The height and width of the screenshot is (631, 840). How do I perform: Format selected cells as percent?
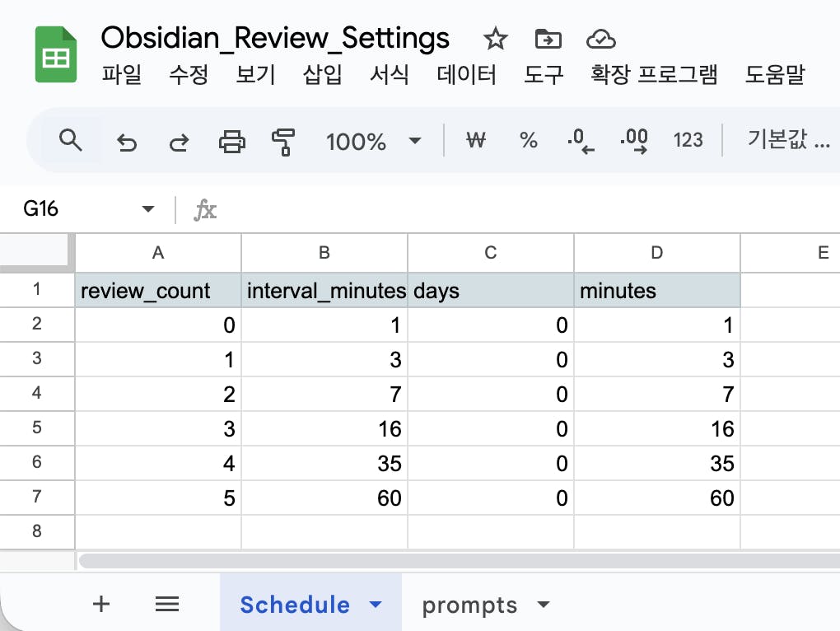pos(528,140)
